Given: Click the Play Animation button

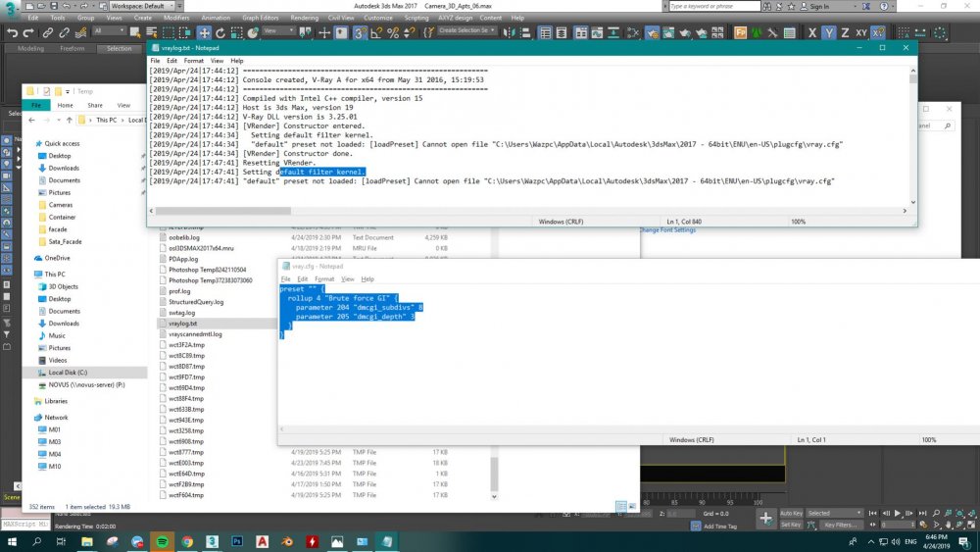Looking at the screenshot, I should [898, 513].
